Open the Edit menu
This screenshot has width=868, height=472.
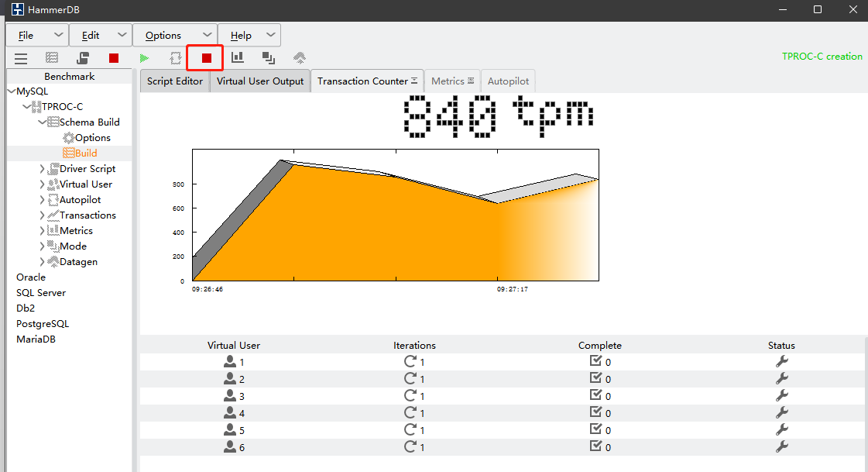point(101,36)
